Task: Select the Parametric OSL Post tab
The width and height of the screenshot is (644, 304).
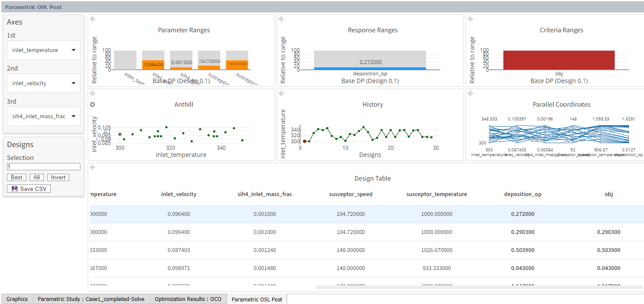Action: click(257, 299)
